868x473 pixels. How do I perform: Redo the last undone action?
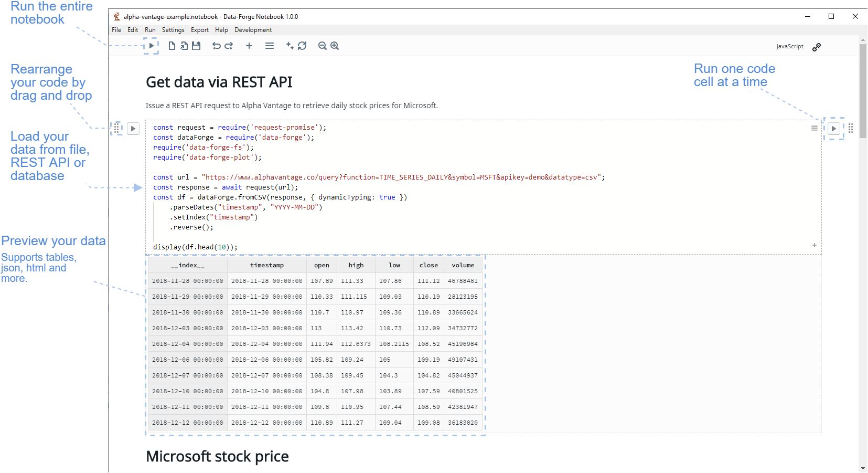(229, 46)
